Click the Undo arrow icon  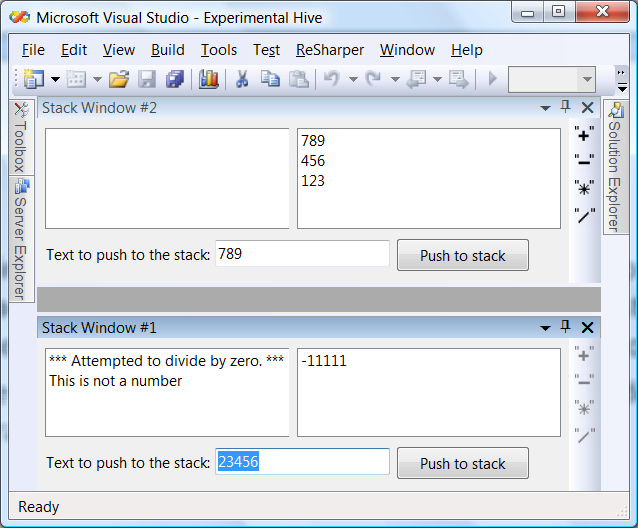(x=332, y=79)
